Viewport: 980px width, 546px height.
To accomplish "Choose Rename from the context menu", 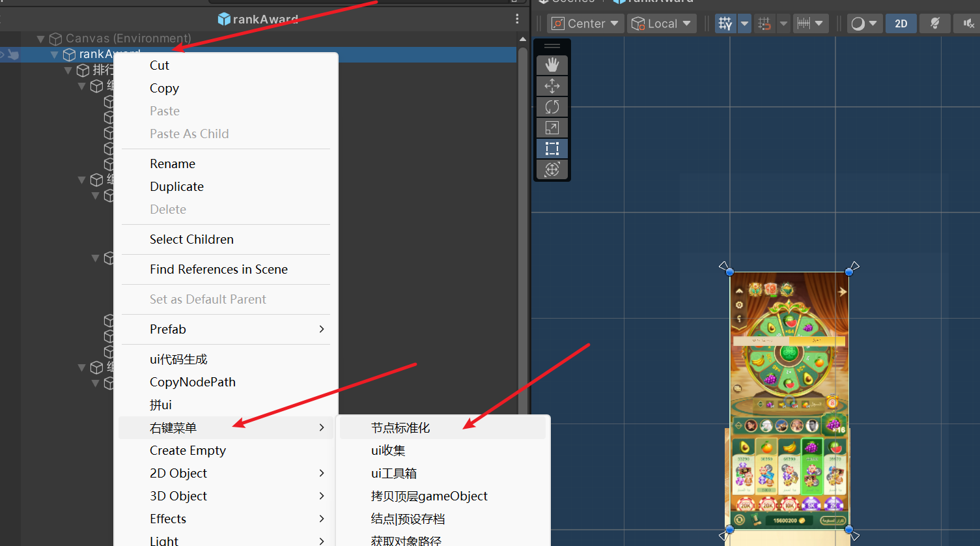I will coord(226,164).
